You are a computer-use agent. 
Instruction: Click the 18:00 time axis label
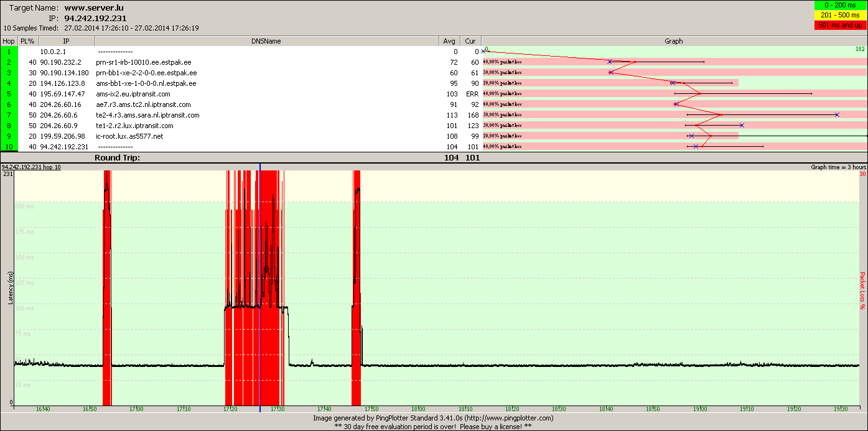point(418,409)
